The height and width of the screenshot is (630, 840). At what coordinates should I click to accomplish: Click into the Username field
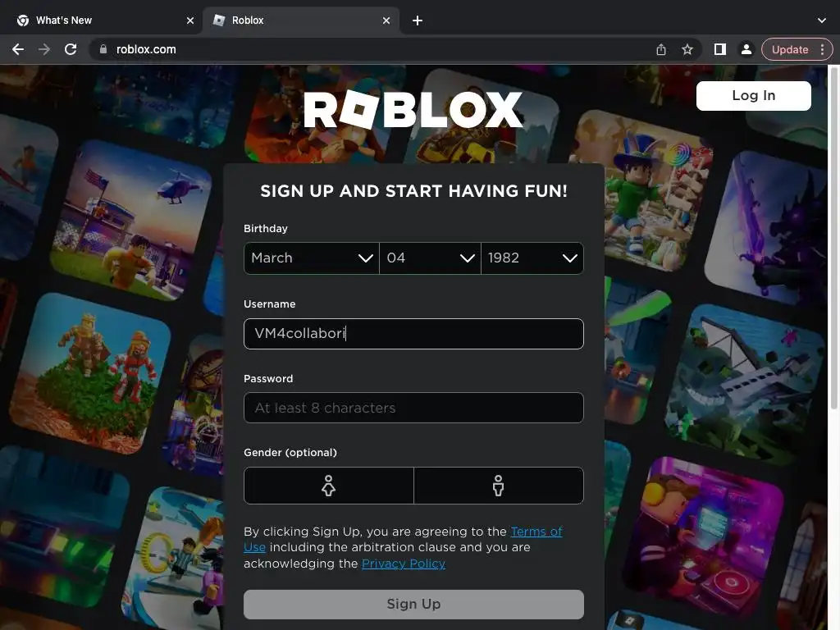pos(413,334)
